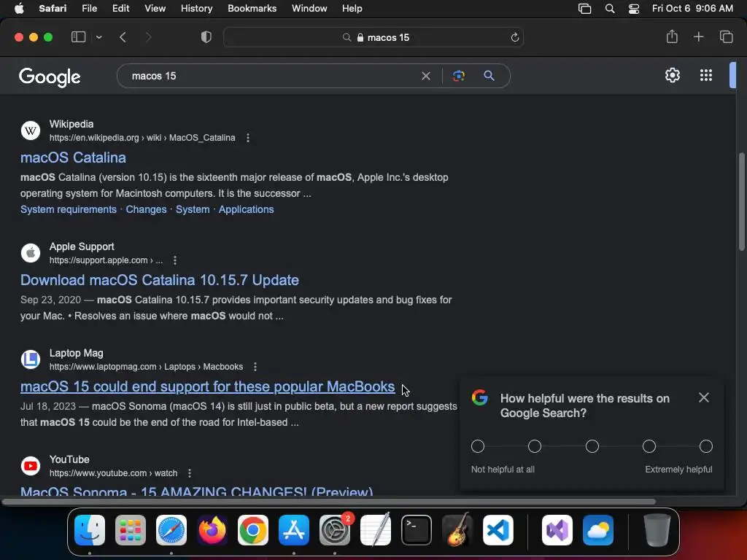
Task: Open Visual Studio Code from the Dock
Action: click(498, 530)
